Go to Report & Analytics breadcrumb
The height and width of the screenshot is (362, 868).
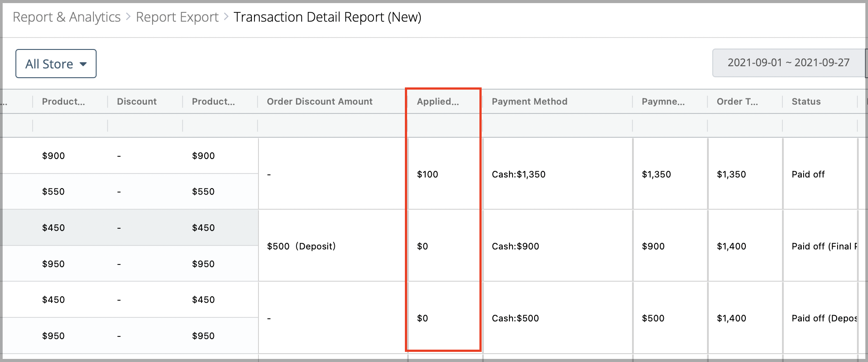[x=67, y=17]
